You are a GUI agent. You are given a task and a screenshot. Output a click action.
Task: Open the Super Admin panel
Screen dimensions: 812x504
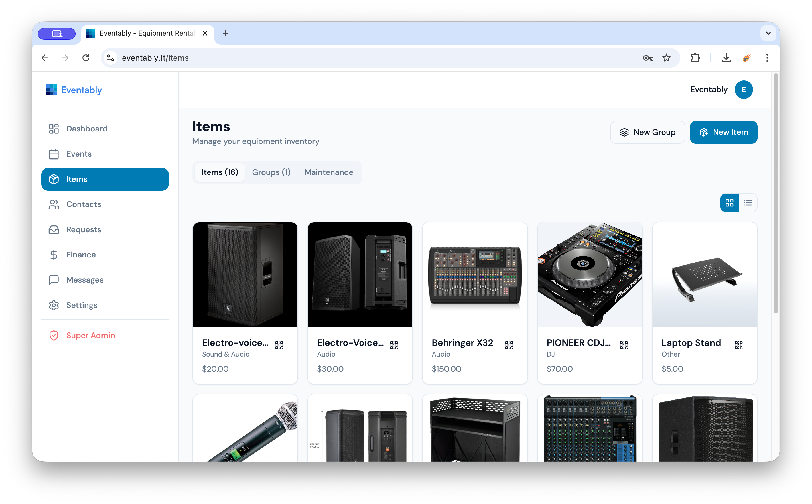[105, 335]
